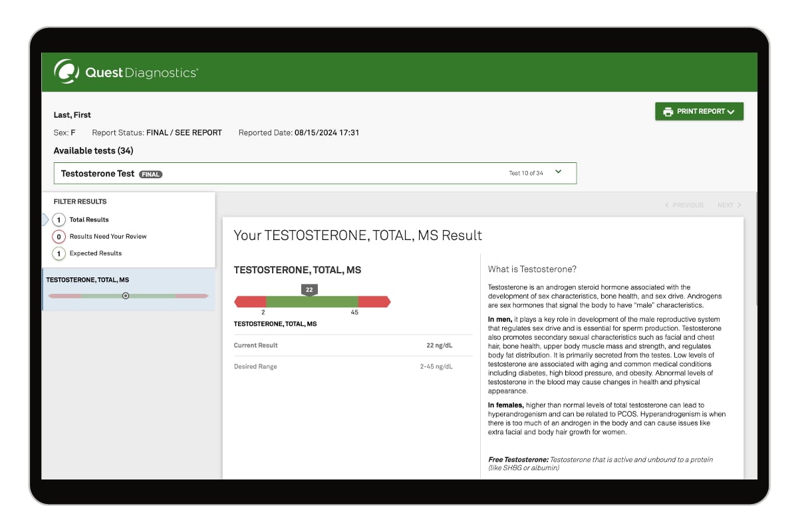Click the Previous chevron arrow

coord(668,205)
